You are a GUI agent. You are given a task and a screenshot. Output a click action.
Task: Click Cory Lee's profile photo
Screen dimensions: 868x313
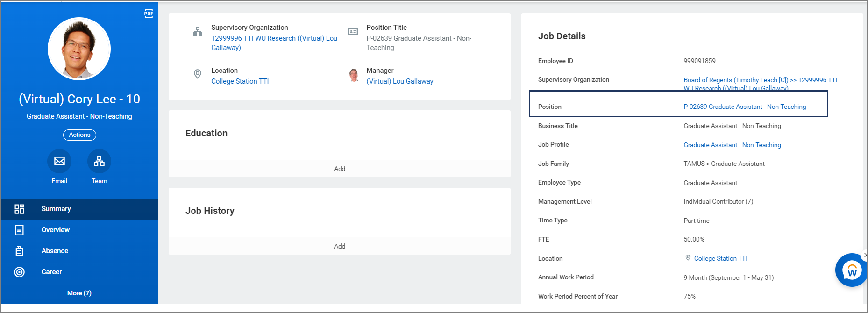coord(79,49)
